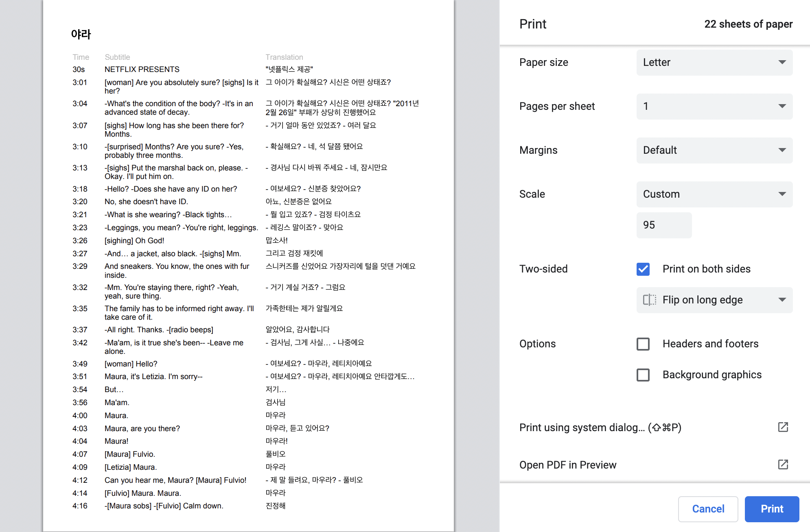The image size is (810, 532).
Task: Enable Headers and footers checkbox
Action: pos(643,344)
